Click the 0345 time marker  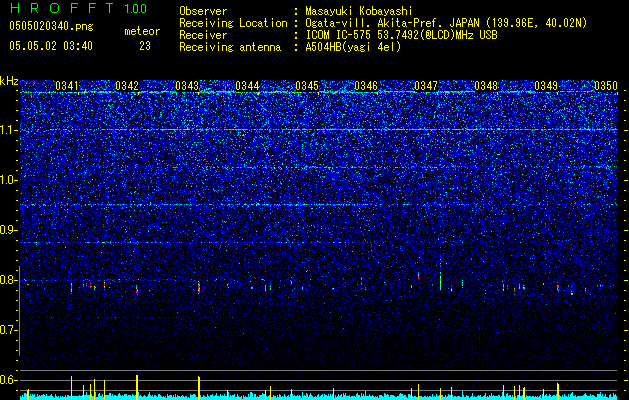pos(307,86)
